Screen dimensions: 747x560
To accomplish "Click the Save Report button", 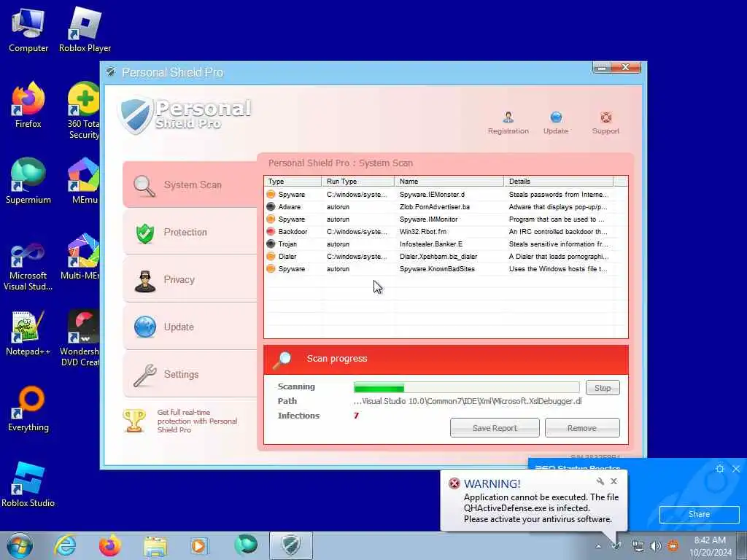I will click(x=495, y=427).
